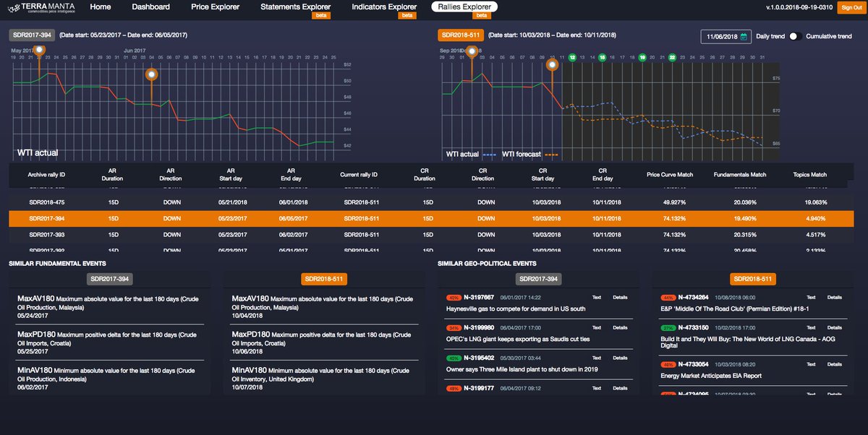Screen dimensions: 868x435
Task: Sort by Price Curve Match column
Action: pyautogui.click(x=670, y=175)
